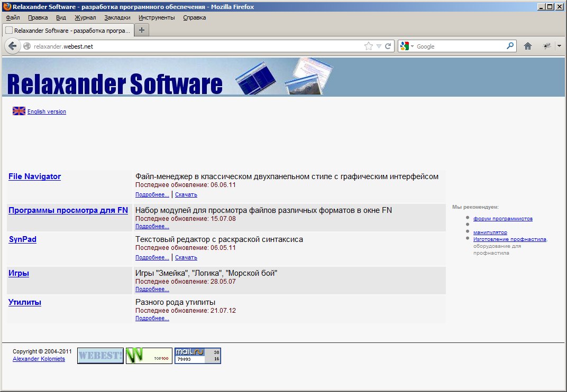Image resolution: width=567 pixels, height=392 pixels.
Task: Click Copyright © 2004-2011 text
Action: click(42, 351)
